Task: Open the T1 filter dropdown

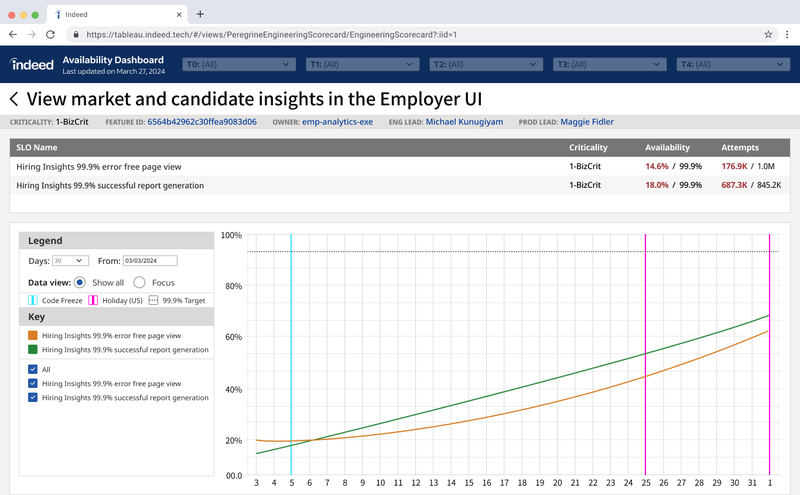Action: (x=362, y=64)
